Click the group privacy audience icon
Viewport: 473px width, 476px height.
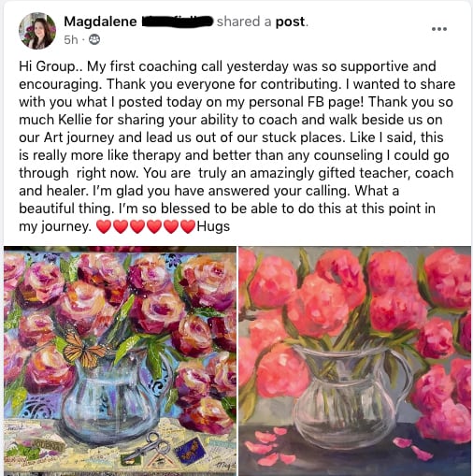94,39
